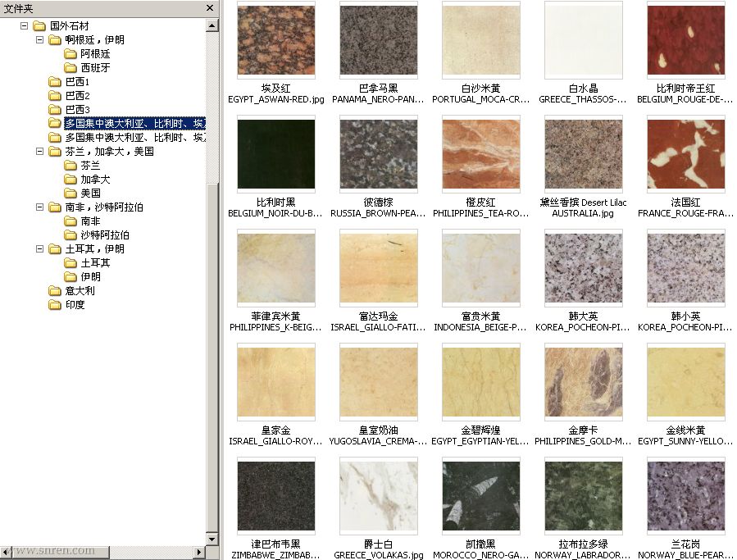Select the 法国红 stone thumbnail
The image size is (737, 560).
(x=686, y=154)
